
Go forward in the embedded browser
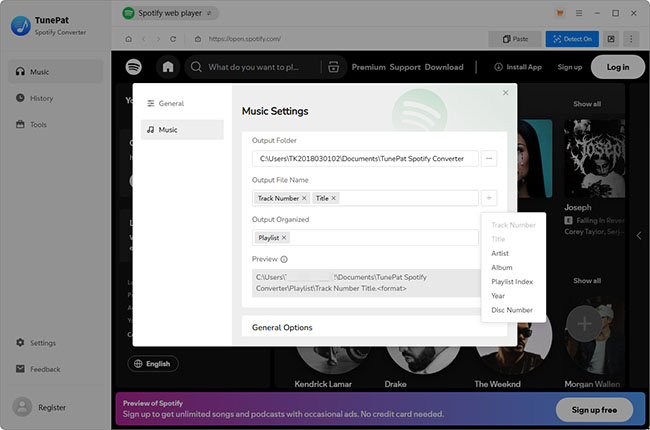tap(158, 39)
